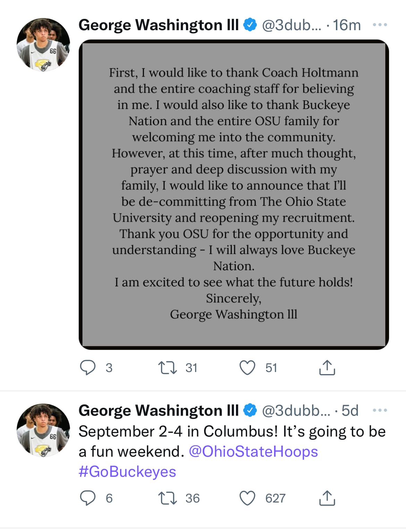Open the #GoBuckeyes hashtag
This screenshot has height=532, width=406.
pos(127,472)
